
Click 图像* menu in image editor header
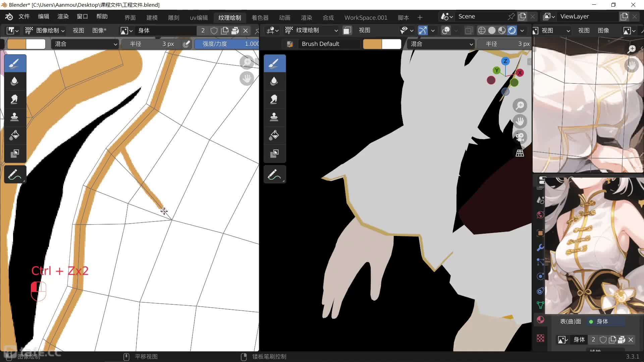point(99,31)
